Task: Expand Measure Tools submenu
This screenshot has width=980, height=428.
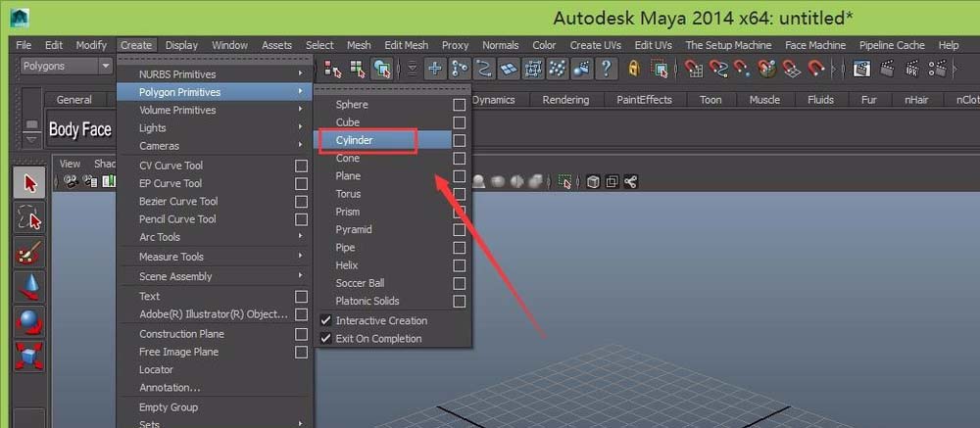Action: point(215,257)
